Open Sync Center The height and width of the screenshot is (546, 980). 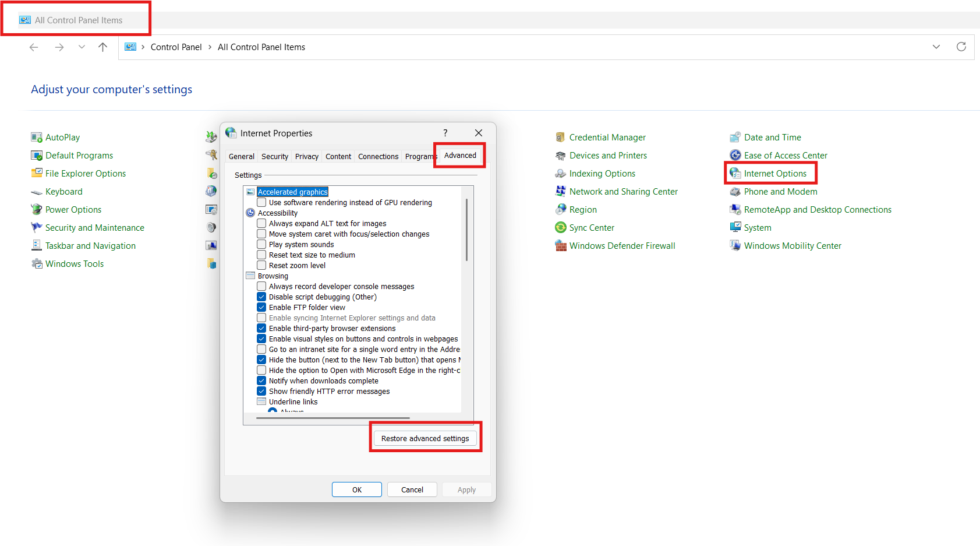pos(592,227)
